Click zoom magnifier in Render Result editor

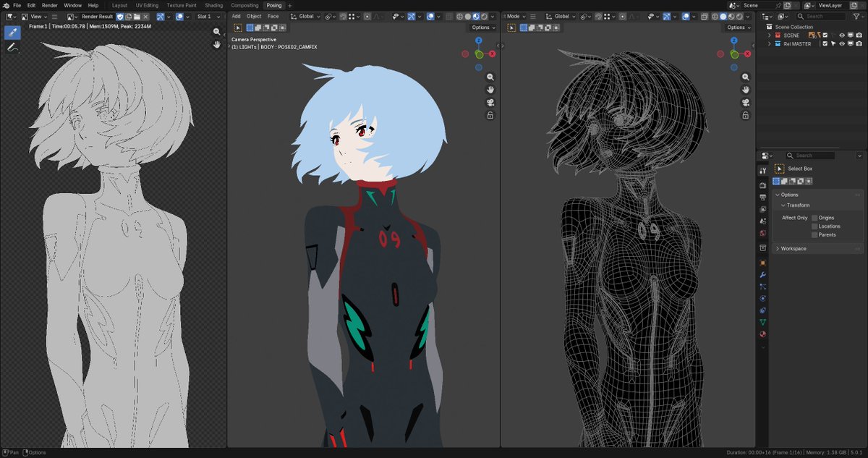click(x=217, y=32)
